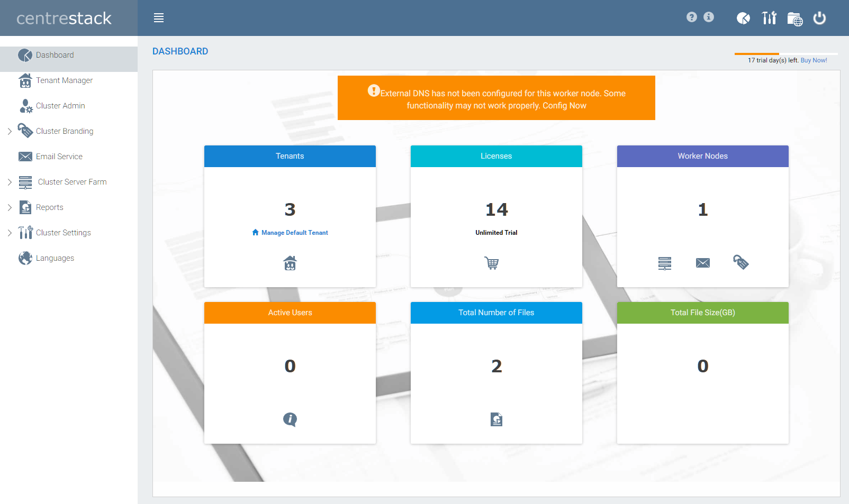Viewport: 849px width, 504px height.
Task: Expand the Cluster Settings chevron
Action: coord(10,233)
